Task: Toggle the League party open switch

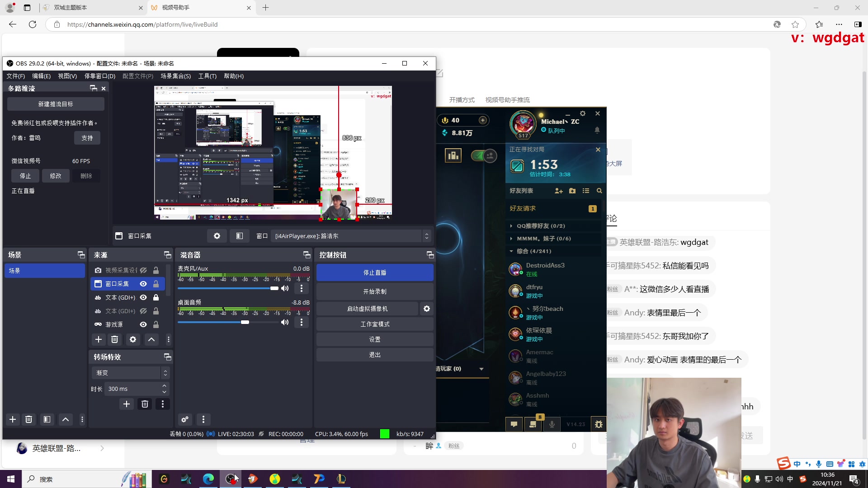Action: pos(484,156)
